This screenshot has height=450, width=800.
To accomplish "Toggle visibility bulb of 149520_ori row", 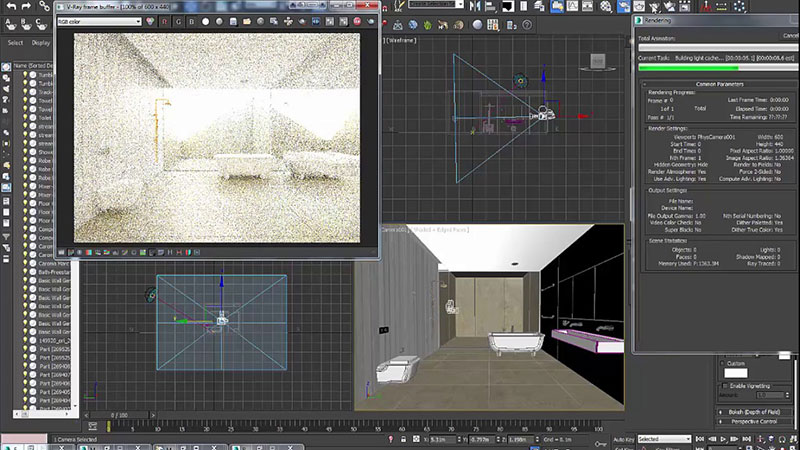I will tap(24, 340).
